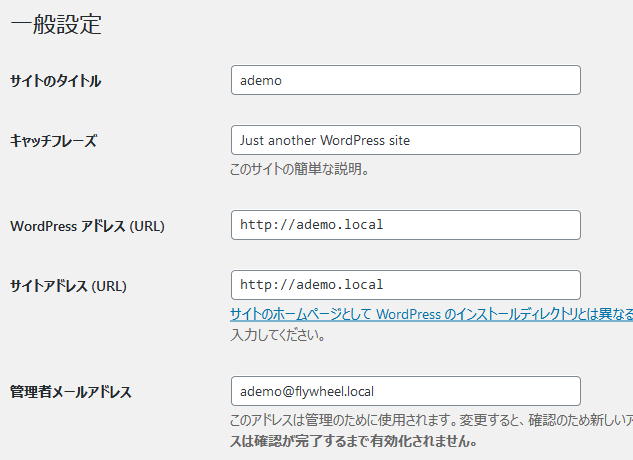Click the サイトアドレス (URL) input field
Viewport: 633px width, 460px height.
click(406, 285)
